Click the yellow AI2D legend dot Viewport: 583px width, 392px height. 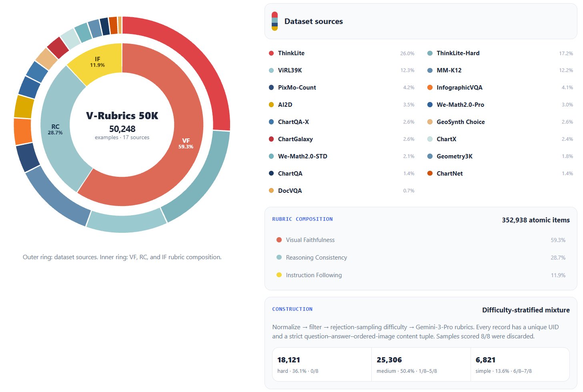click(x=271, y=105)
